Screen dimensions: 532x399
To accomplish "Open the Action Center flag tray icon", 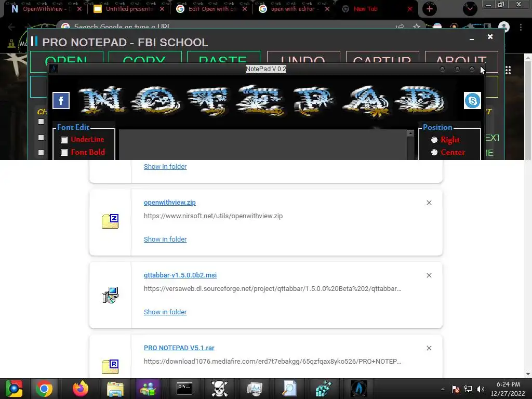I will [x=456, y=389].
